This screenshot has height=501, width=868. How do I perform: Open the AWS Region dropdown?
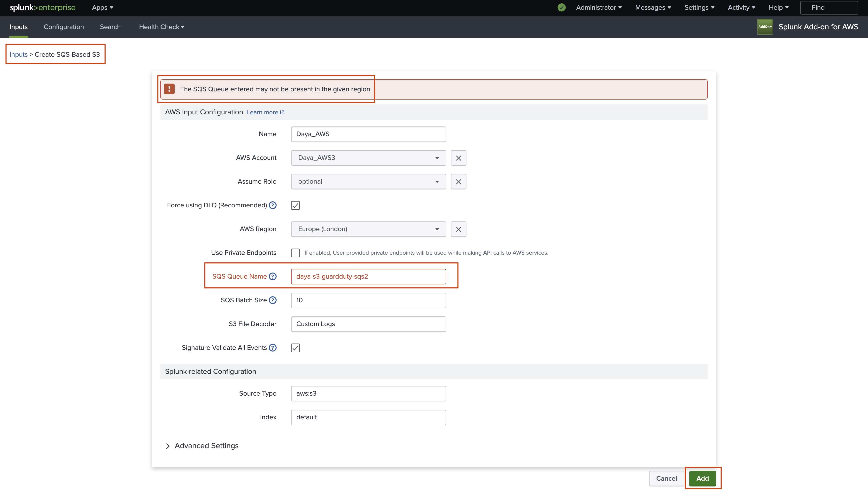point(368,229)
